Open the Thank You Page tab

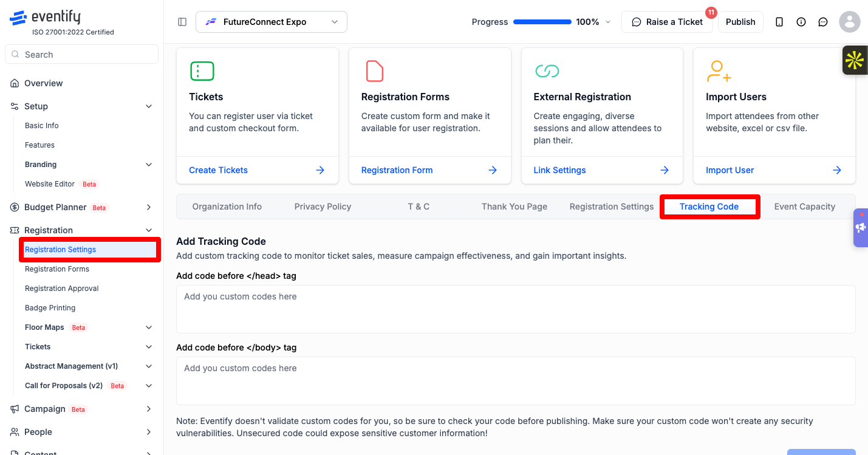514,207
